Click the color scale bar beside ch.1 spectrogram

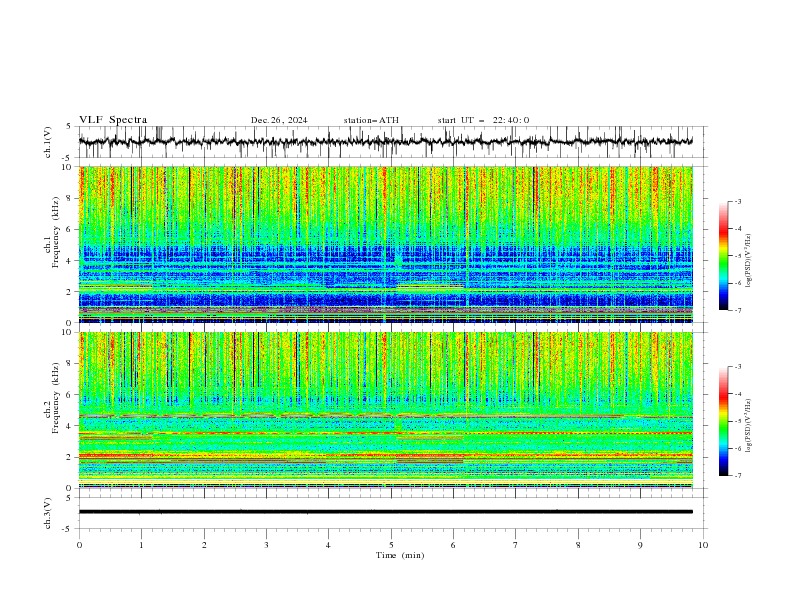tap(723, 256)
